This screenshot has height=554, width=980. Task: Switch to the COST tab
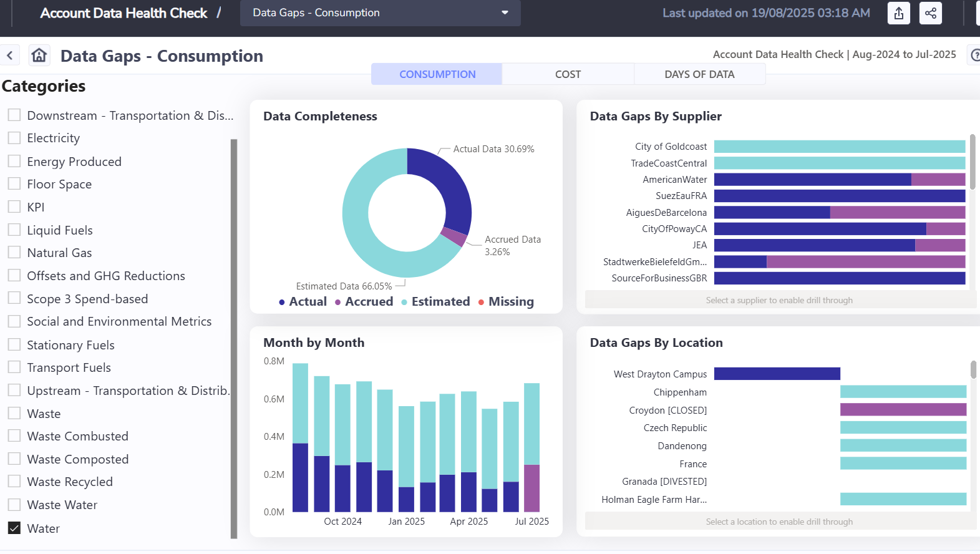click(568, 74)
